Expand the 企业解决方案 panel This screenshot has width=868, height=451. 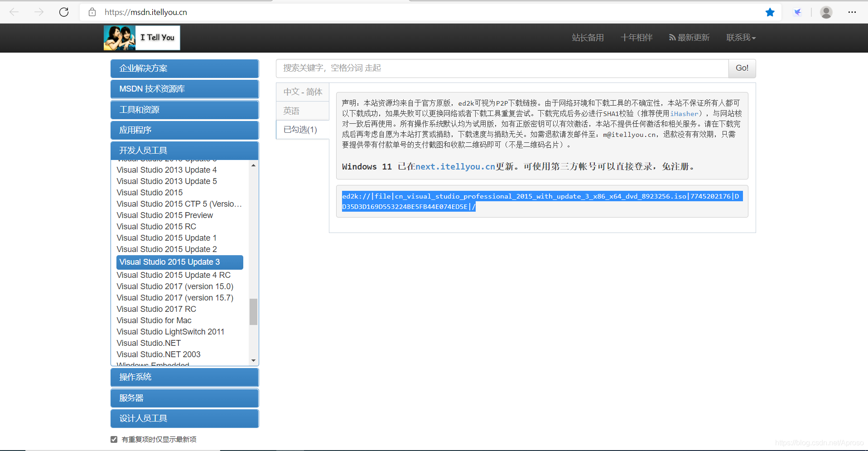click(185, 68)
